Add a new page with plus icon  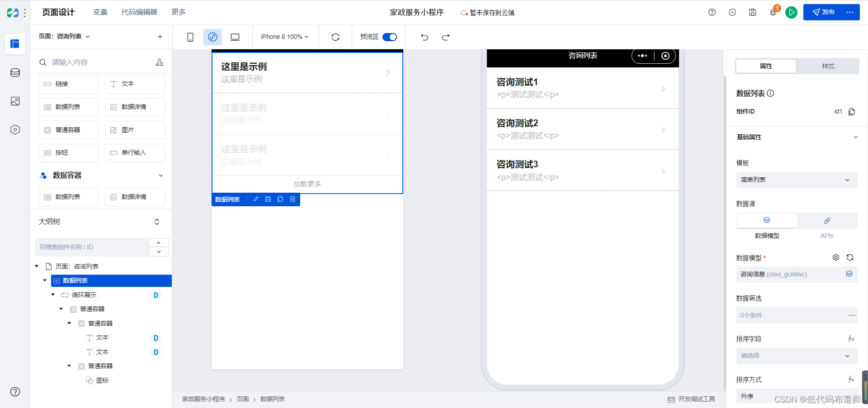tap(160, 37)
